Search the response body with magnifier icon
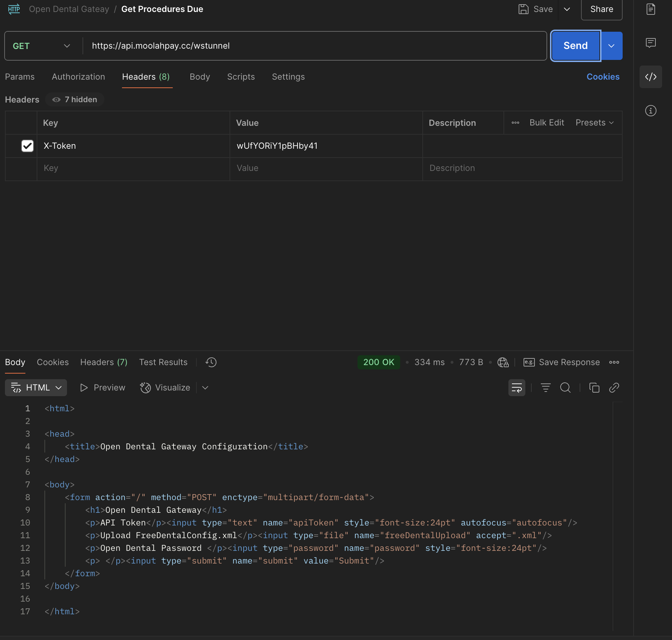Image resolution: width=672 pixels, height=640 pixels. [x=565, y=388]
